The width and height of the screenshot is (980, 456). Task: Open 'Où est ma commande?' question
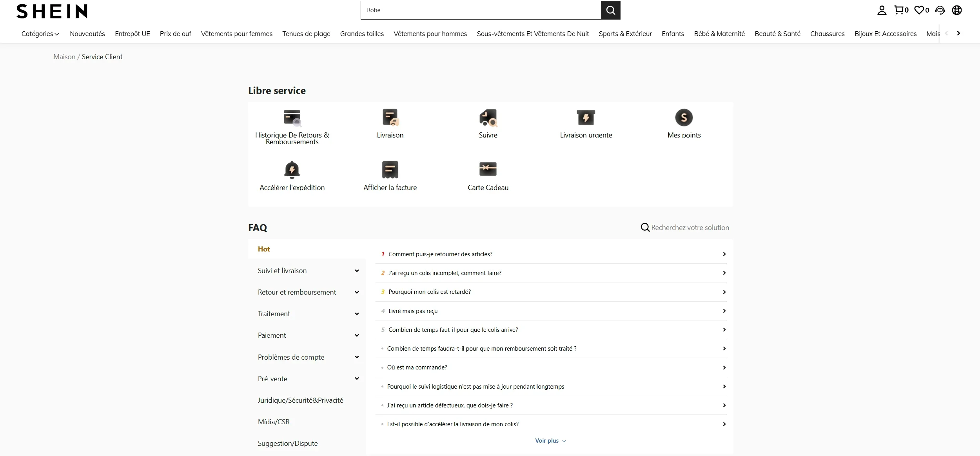click(551, 367)
